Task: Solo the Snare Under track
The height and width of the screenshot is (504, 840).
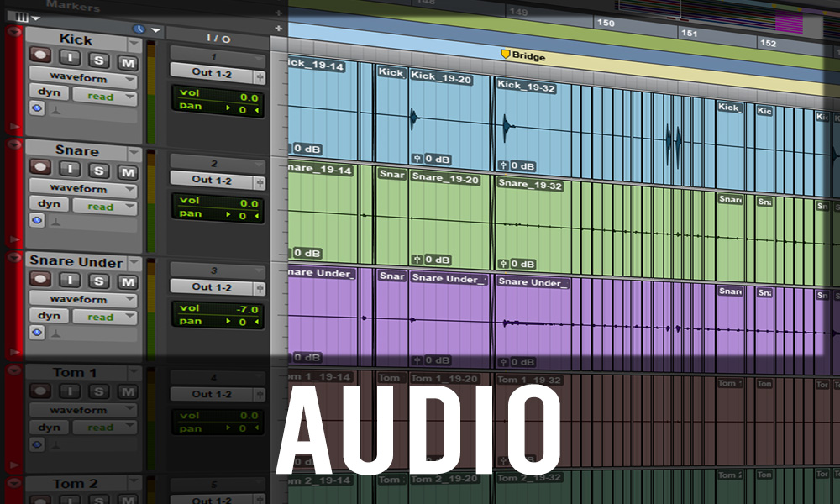Action: [x=99, y=282]
